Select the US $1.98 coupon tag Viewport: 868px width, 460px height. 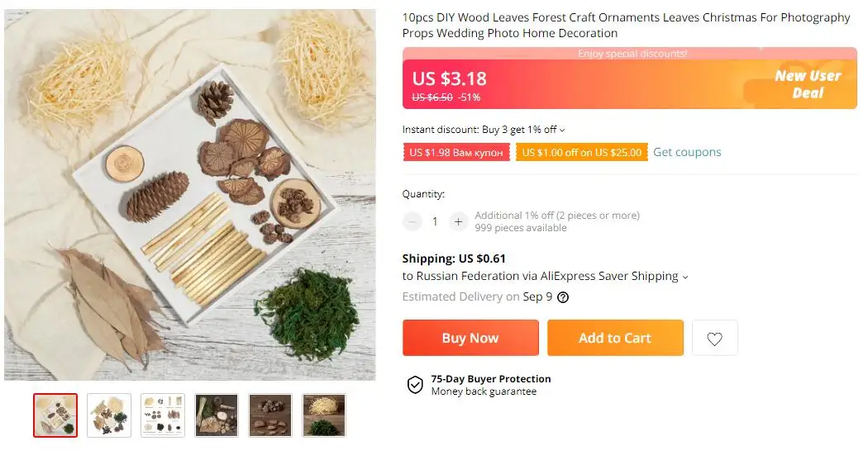pyautogui.click(x=455, y=153)
